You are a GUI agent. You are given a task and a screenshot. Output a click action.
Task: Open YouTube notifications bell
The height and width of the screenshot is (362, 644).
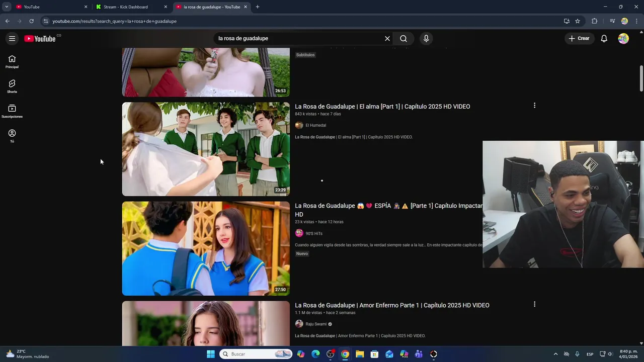[x=604, y=38]
